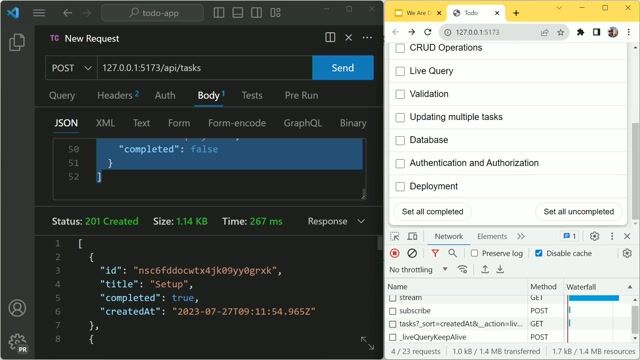Open the DevTools Elements tab

[x=492, y=236]
